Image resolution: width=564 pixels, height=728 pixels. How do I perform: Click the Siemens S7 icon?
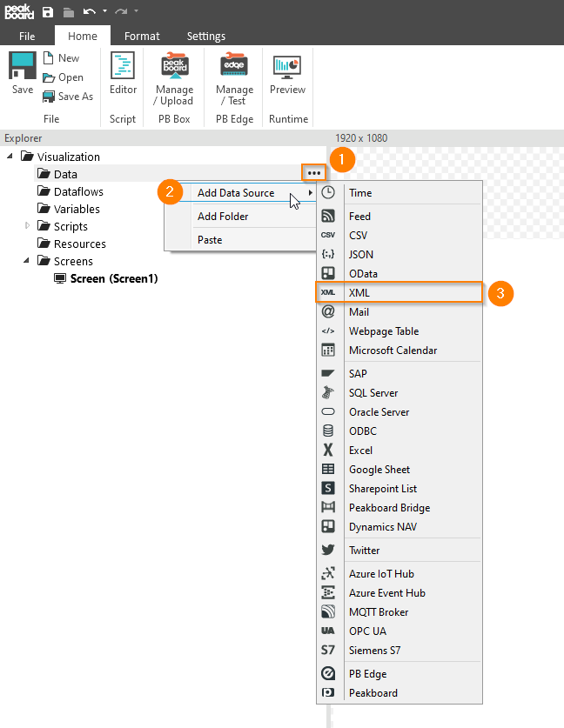[x=328, y=650]
